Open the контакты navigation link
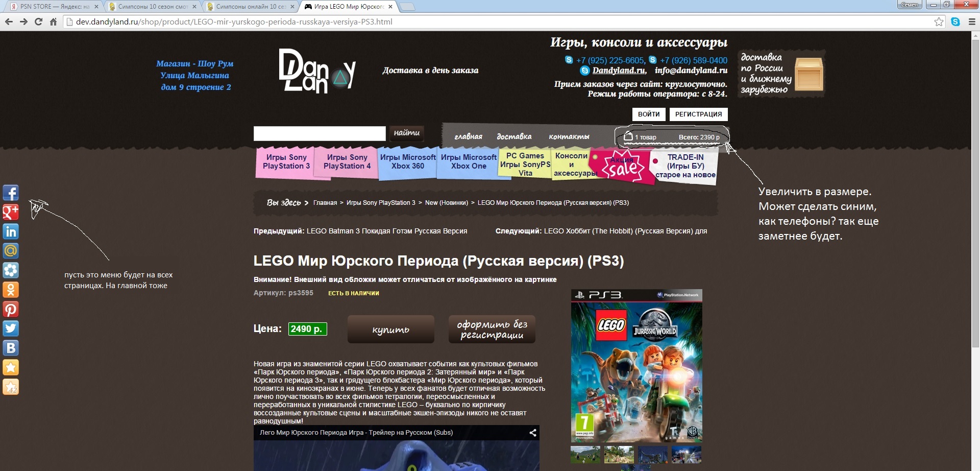The height and width of the screenshot is (471, 980). [569, 136]
